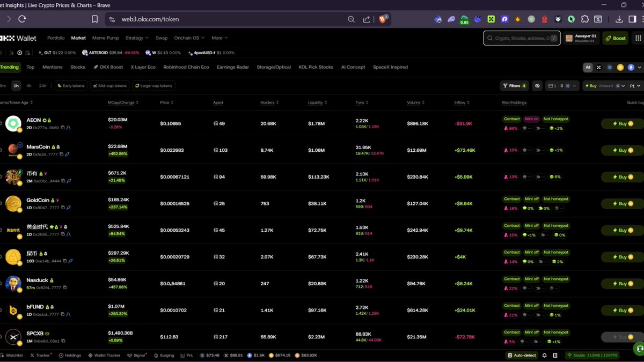Viewport: 644px width, 362px height.
Task: Reload the page with the refresh icon
Action: 22,19
